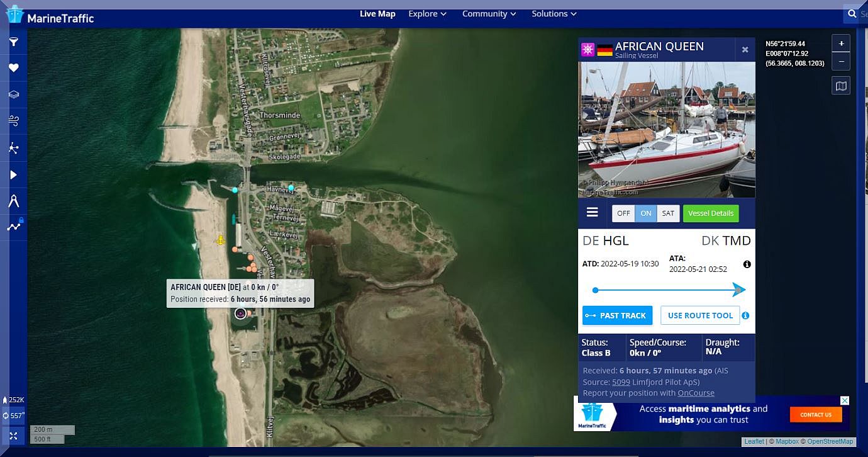The height and width of the screenshot is (457, 868).
Task: Click the African Queen sailboat photo
Action: tap(666, 129)
